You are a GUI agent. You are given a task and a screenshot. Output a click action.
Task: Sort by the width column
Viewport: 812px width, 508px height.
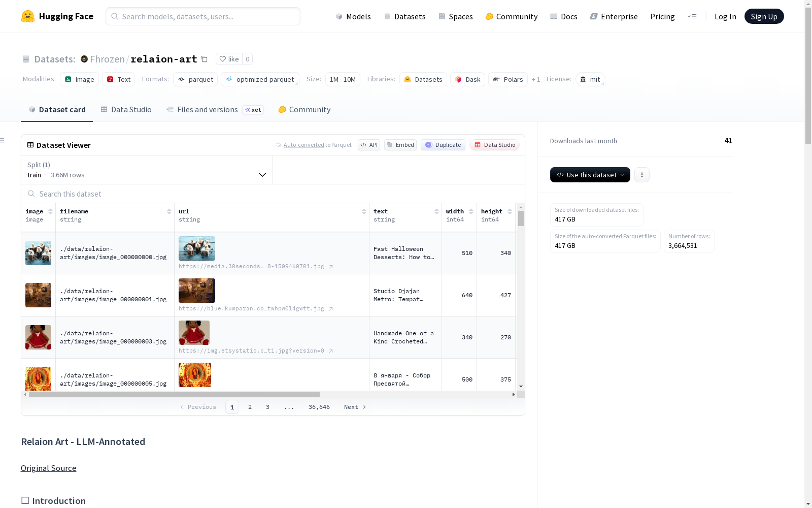pyautogui.click(x=471, y=211)
